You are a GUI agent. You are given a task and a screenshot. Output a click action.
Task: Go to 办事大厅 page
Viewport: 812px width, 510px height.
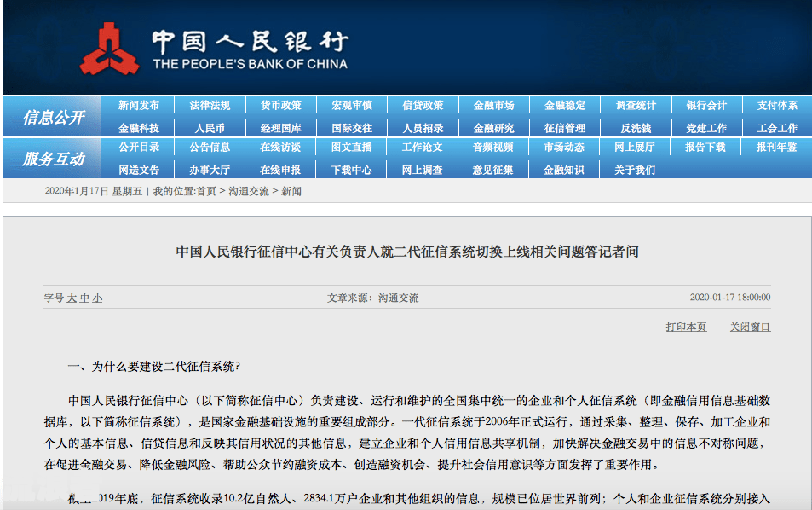pyautogui.click(x=210, y=170)
